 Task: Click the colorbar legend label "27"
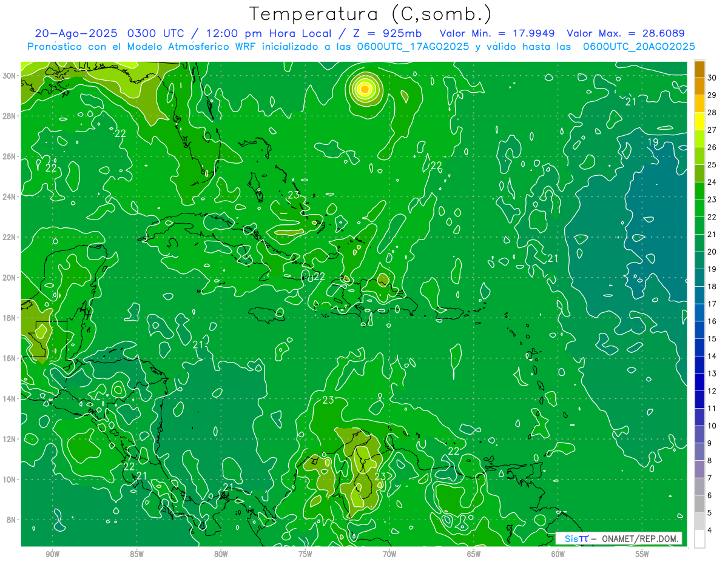coord(712,130)
